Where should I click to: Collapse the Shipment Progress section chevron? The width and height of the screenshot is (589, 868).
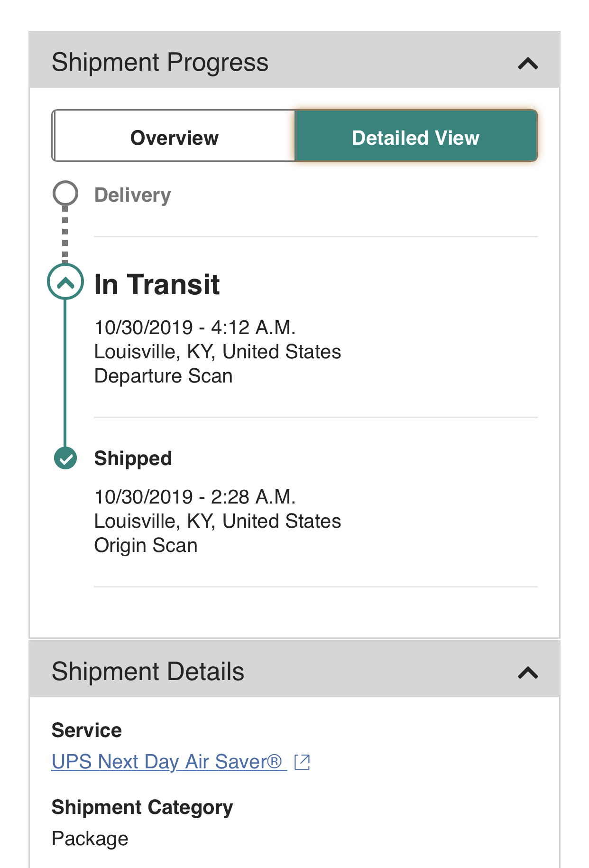coord(528,64)
